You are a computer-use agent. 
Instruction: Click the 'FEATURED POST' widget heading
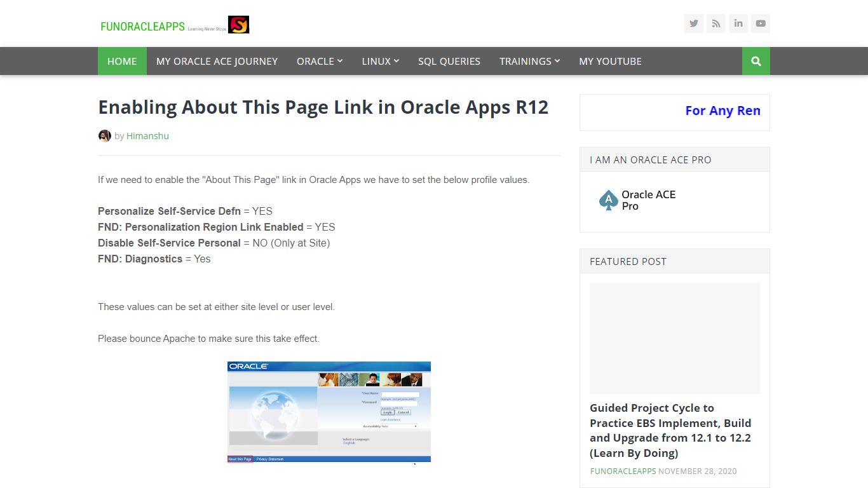[628, 261]
